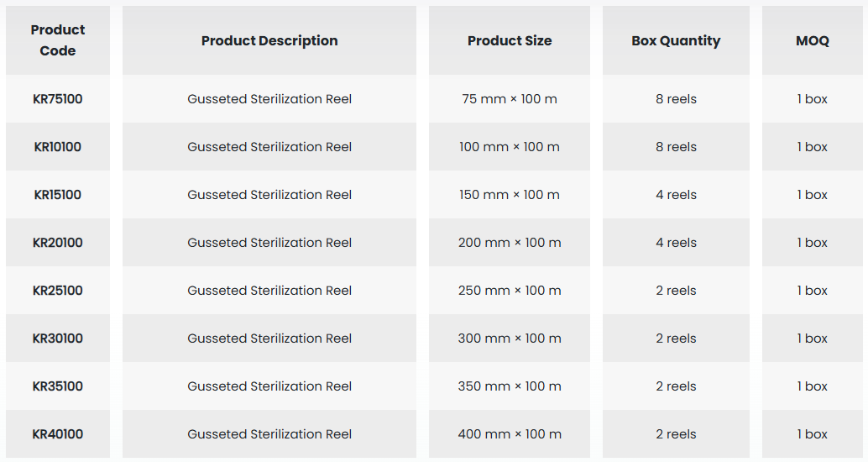Click the Product Description column header

tap(269, 40)
